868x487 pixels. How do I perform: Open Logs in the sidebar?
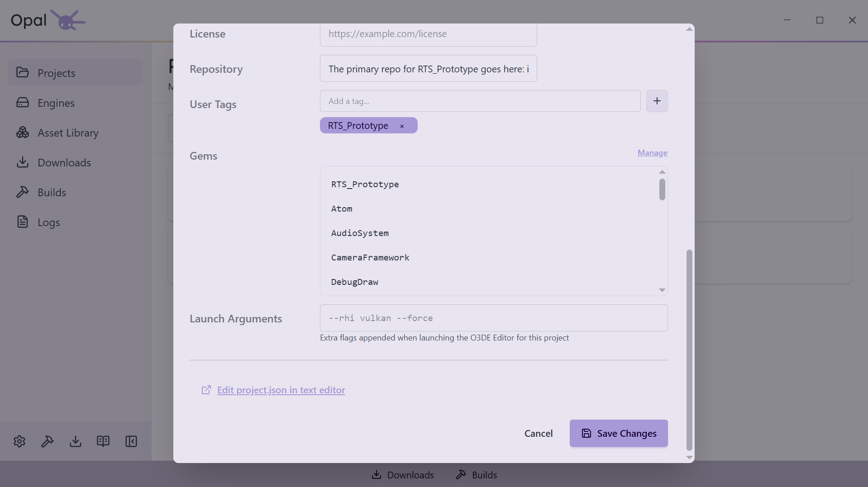(x=75, y=222)
